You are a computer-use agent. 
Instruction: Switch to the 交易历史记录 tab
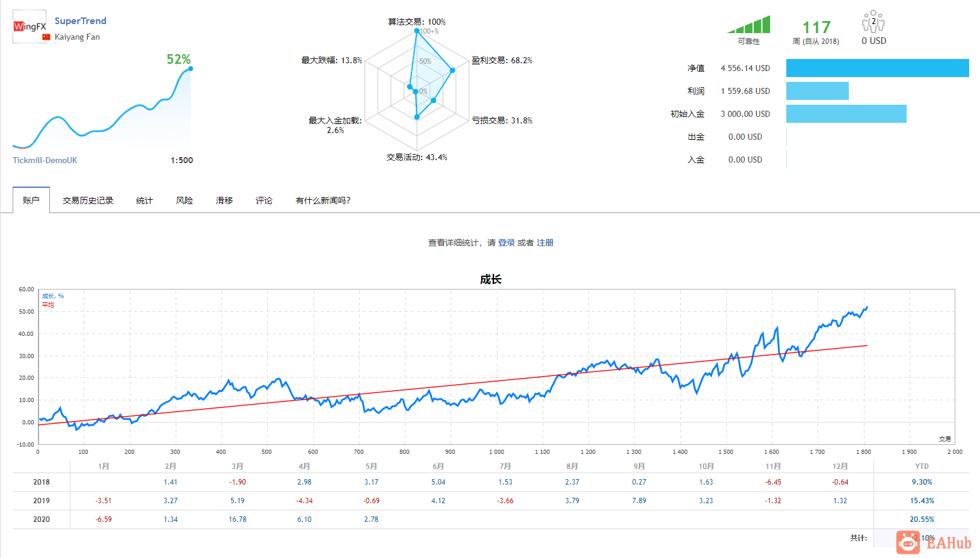tap(88, 200)
